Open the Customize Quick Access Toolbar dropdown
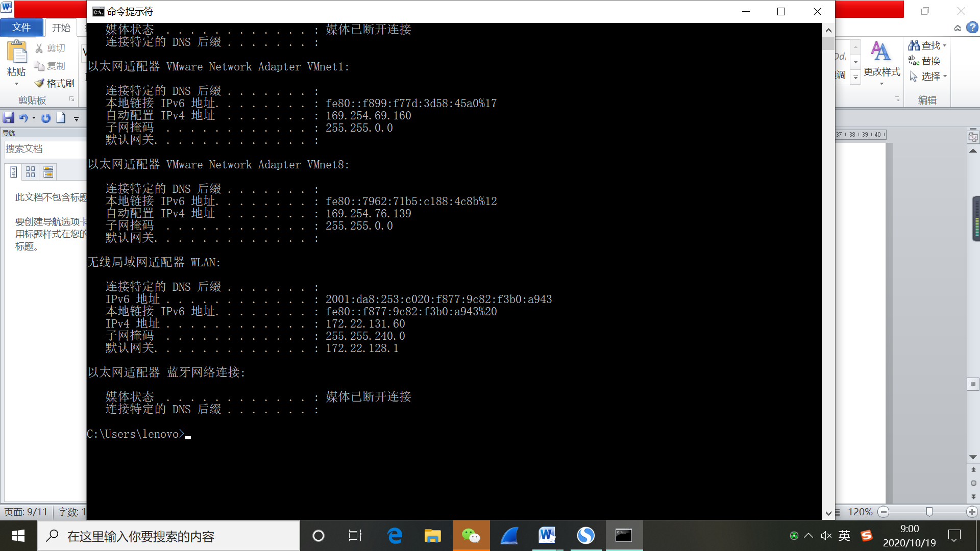The height and width of the screenshot is (551, 980). coord(77,119)
